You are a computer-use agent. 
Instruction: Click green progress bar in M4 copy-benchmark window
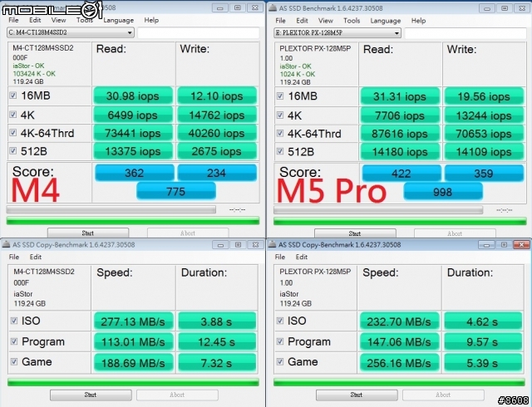pyautogui.click(x=133, y=382)
